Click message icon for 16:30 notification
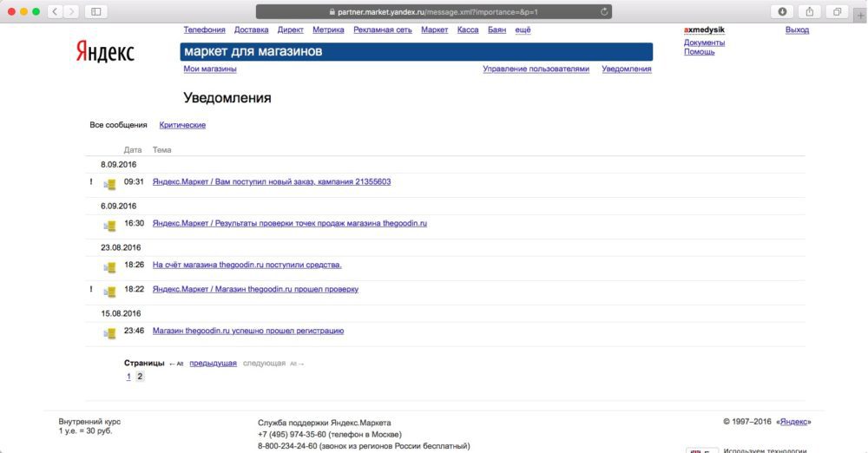Screen dimensions: 868x453 click(109, 226)
